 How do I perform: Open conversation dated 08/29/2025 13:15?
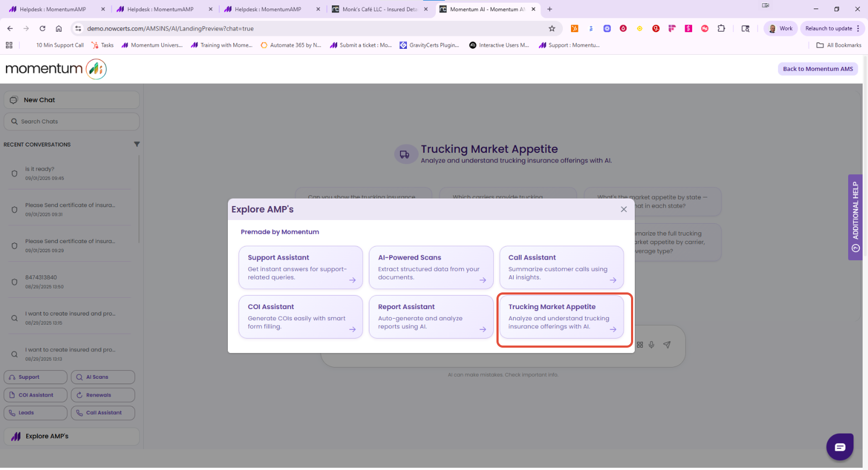[70, 318]
